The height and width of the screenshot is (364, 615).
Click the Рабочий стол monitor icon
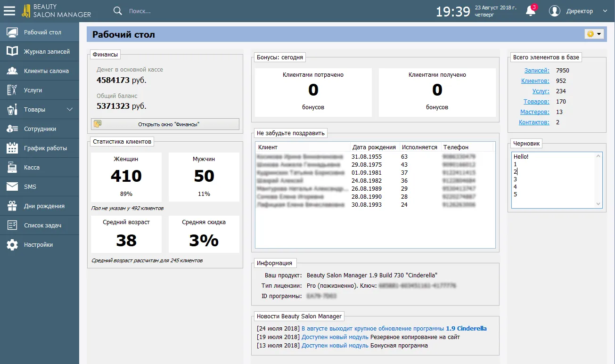click(12, 32)
